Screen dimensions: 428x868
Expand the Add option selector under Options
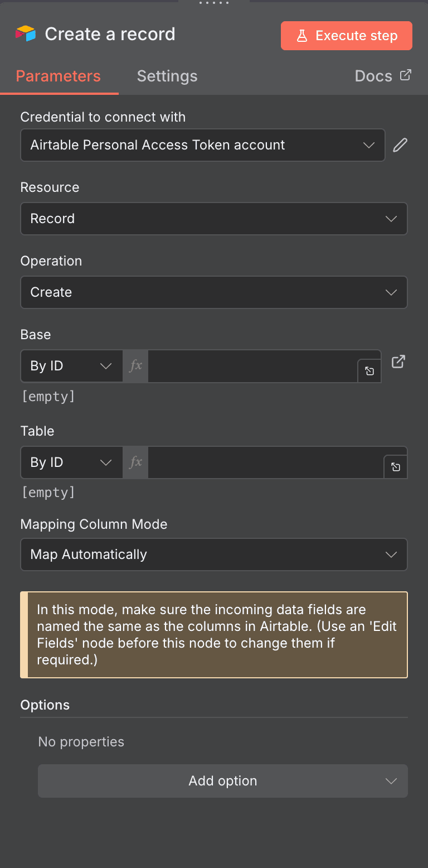click(222, 781)
